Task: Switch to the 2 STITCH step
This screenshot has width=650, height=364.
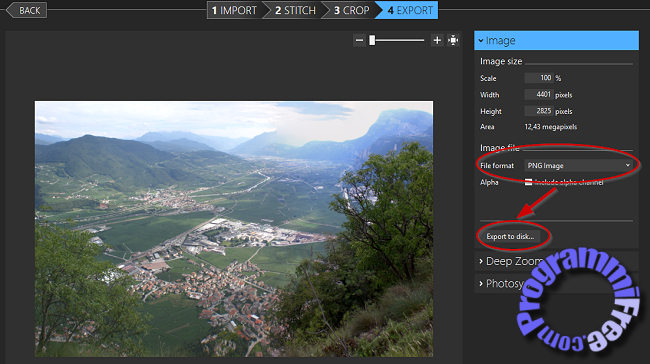Action: 295,10
